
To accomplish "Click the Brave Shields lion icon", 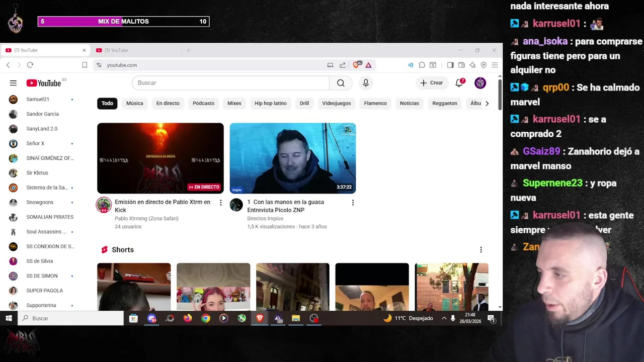I will tap(357, 65).
